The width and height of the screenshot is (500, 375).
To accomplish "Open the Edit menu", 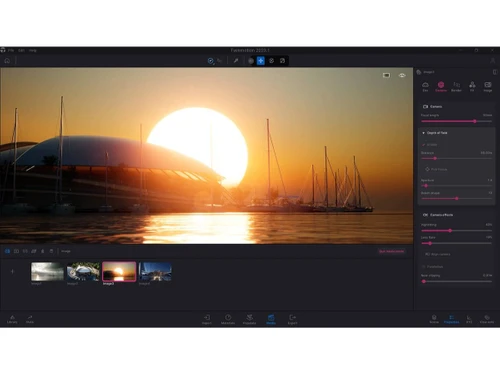I will (21, 50).
